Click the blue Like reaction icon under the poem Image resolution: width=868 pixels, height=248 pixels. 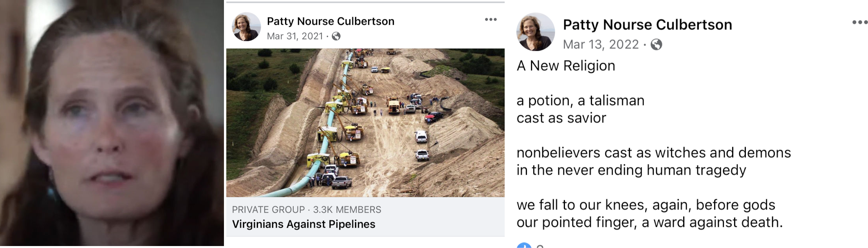(524, 245)
